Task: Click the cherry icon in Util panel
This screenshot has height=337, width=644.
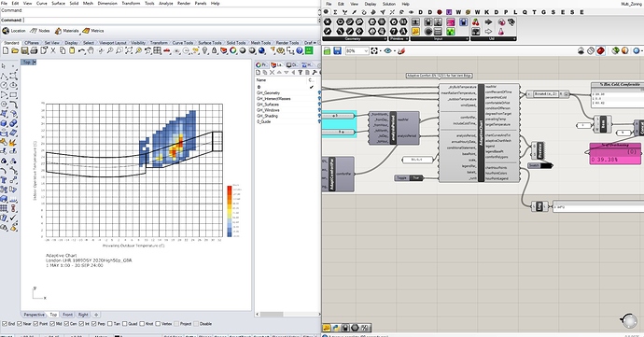Action: click(x=476, y=21)
